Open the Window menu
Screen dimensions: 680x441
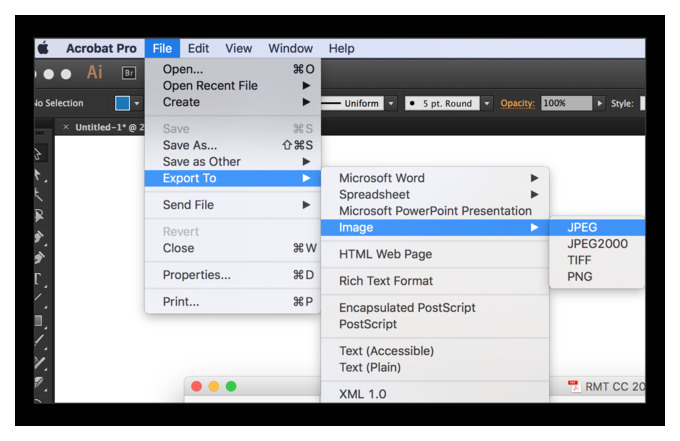coord(291,48)
